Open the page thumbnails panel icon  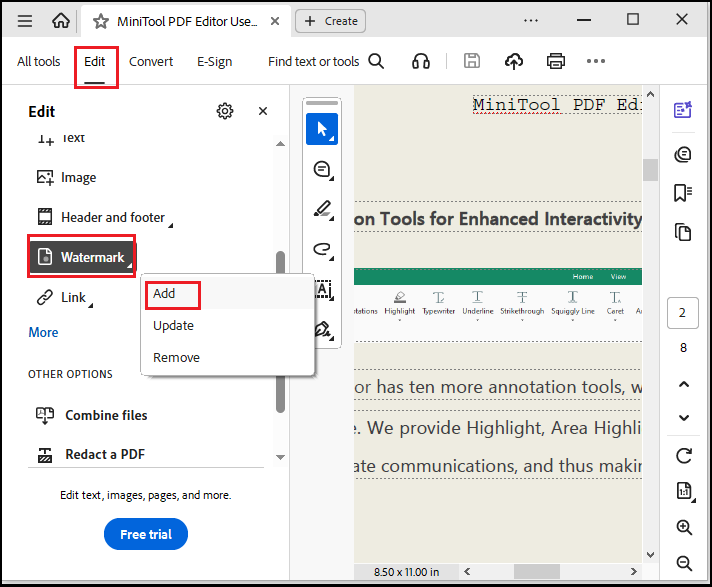tap(682, 232)
